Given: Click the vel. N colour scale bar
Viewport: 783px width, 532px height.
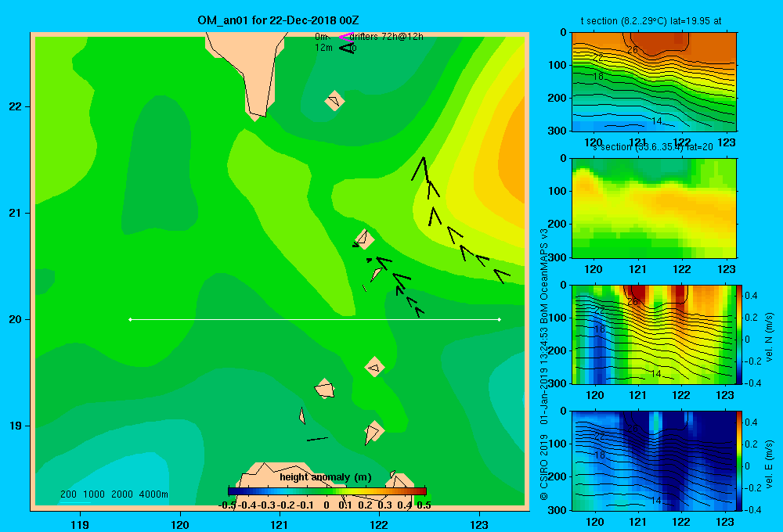Looking at the screenshot, I should (738, 334).
